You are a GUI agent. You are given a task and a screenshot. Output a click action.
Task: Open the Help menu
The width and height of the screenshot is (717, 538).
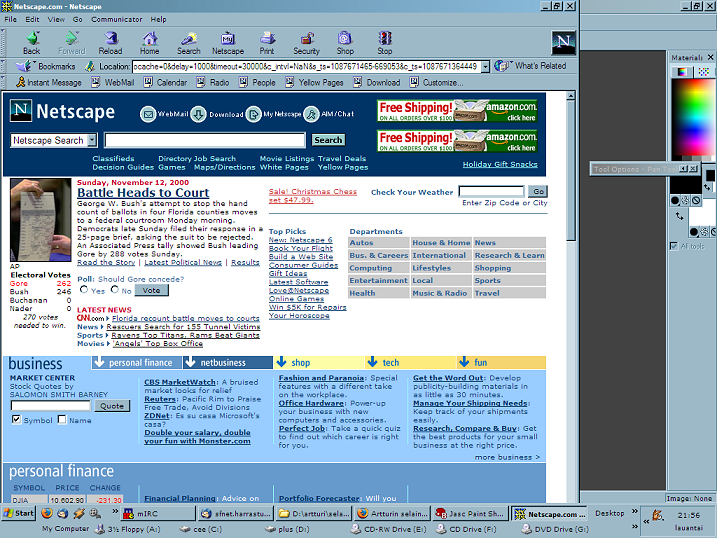tap(158, 19)
